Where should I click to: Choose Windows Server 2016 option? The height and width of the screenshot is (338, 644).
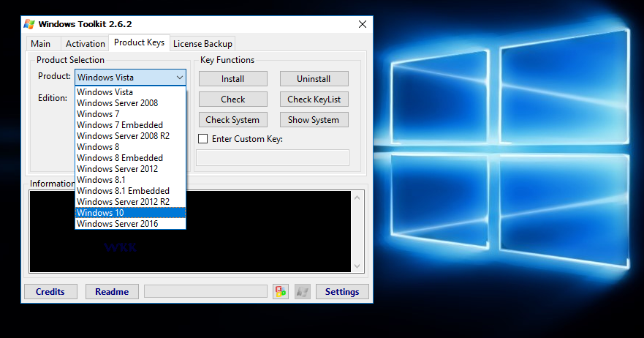[130, 223]
